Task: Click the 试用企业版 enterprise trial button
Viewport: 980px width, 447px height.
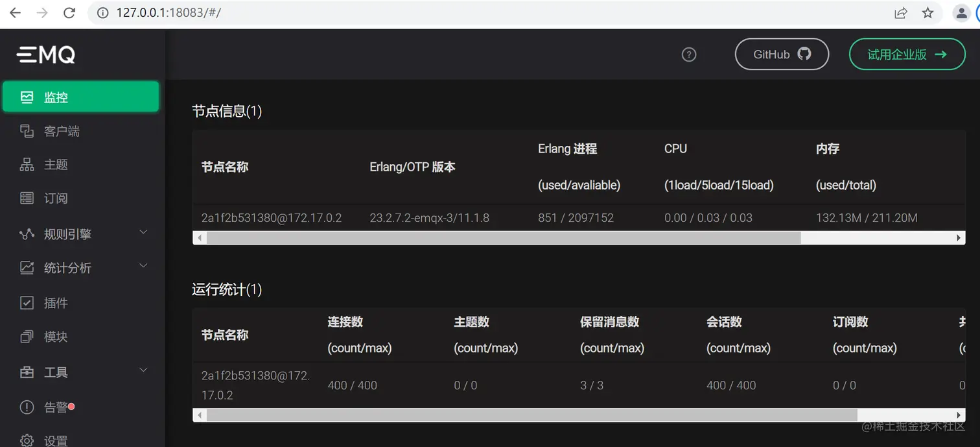Action: click(x=906, y=54)
